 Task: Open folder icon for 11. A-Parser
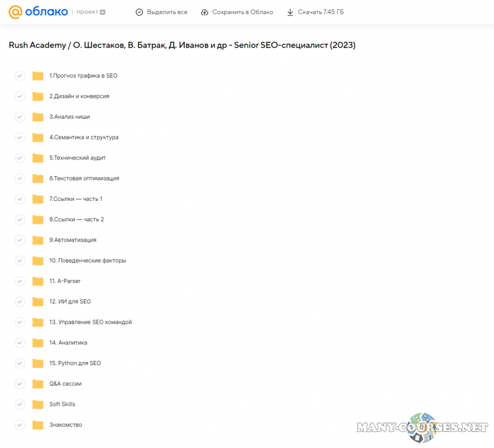(x=38, y=281)
